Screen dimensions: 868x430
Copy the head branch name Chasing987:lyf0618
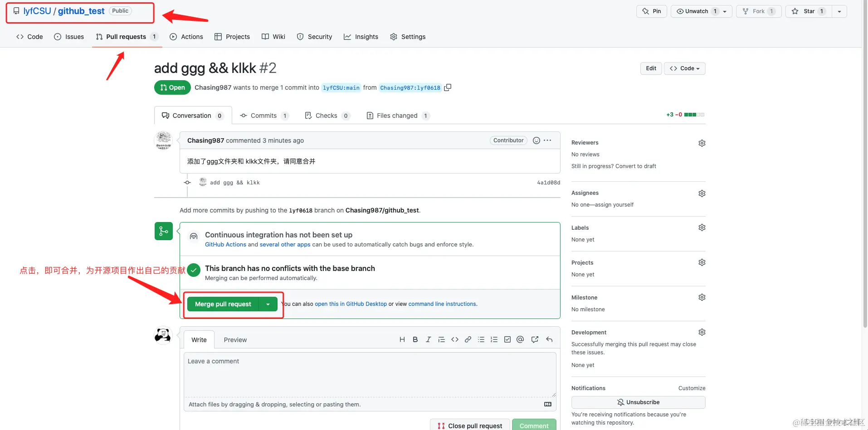tap(448, 87)
